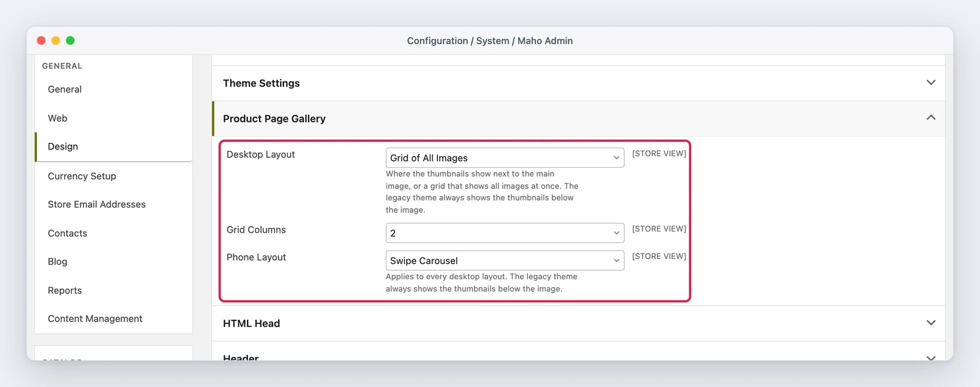Viewport: 980px width, 387px height.
Task: Click the Desktop Layout help text
Action: [482, 192]
